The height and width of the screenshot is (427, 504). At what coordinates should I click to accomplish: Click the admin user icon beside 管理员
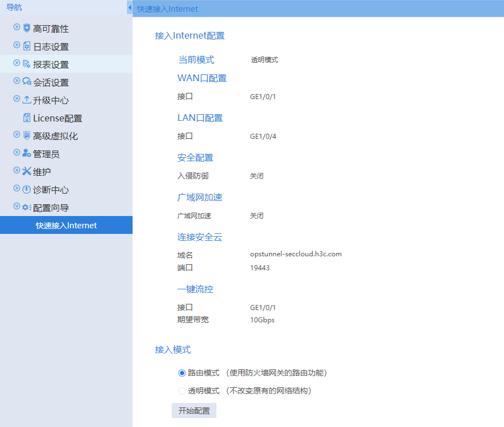27,153
